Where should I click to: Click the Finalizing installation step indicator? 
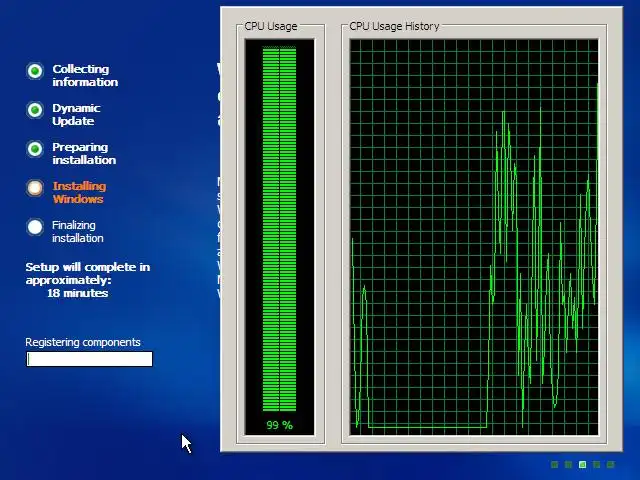click(x=35, y=227)
